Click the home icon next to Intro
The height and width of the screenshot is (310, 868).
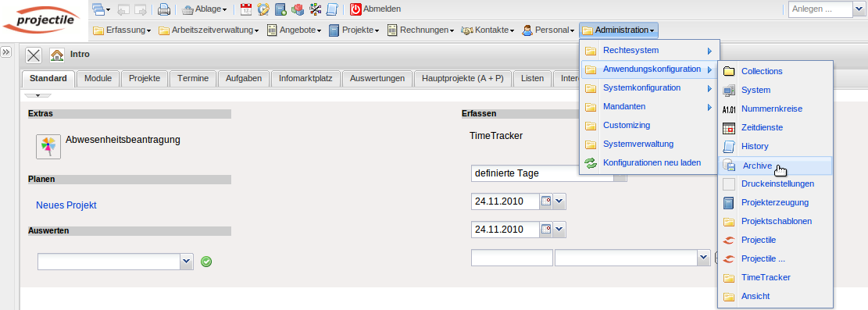coord(56,55)
